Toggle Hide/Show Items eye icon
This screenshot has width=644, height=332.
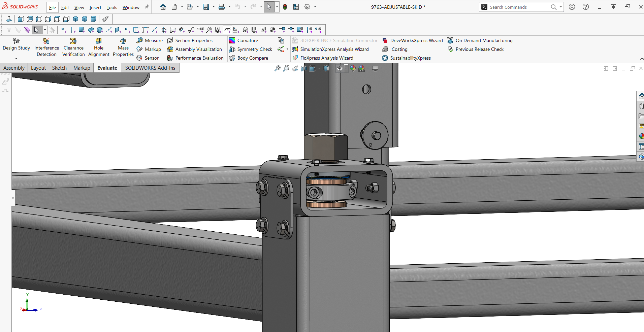[340, 68]
